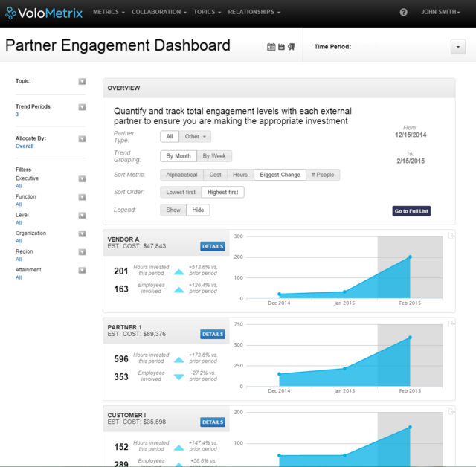Open the help question mark icon
Image resolution: width=476 pixels, height=467 pixels.
point(403,12)
